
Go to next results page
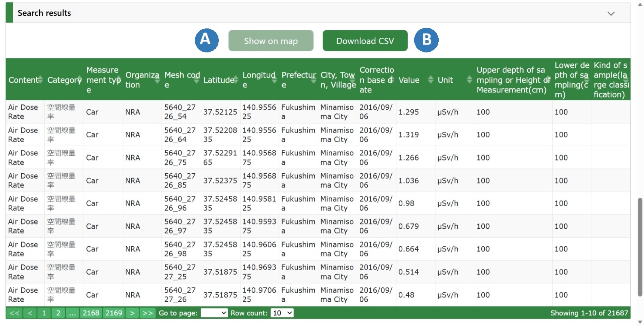(x=132, y=313)
